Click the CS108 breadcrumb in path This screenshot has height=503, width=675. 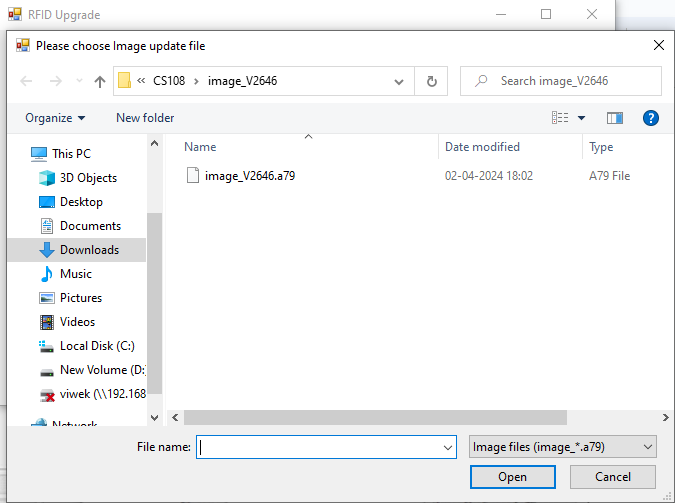pos(169,81)
